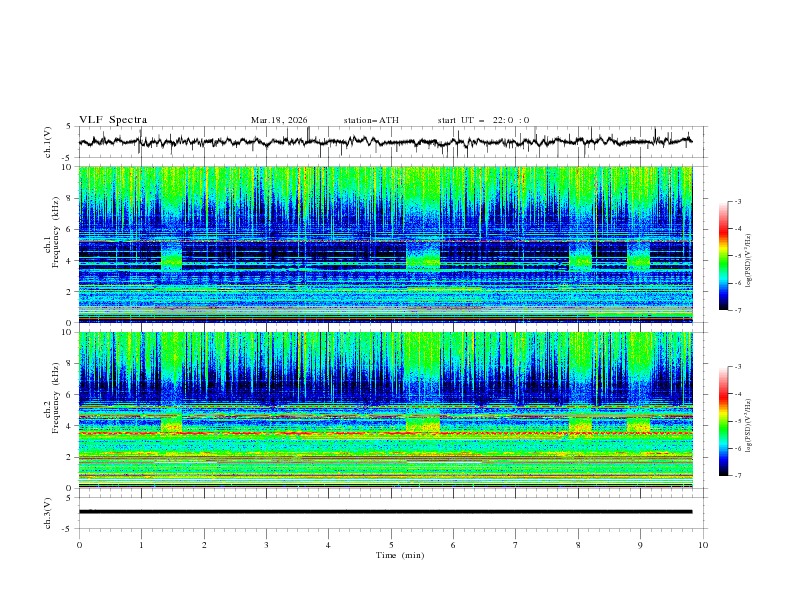
Task: Click time axis tick label "7"
Action: coord(516,545)
